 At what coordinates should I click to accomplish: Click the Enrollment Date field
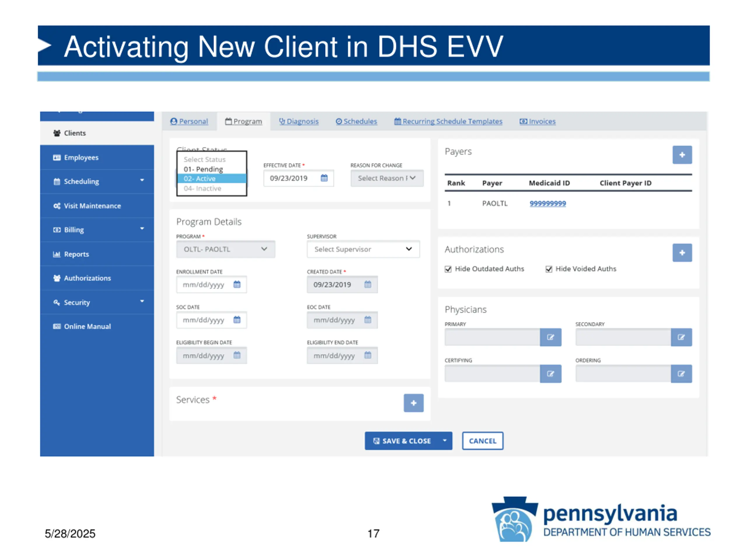coord(211,285)
